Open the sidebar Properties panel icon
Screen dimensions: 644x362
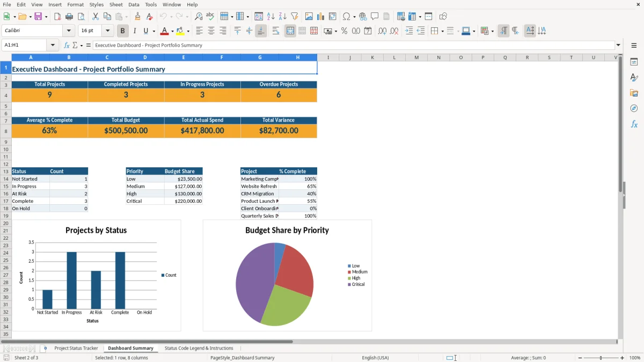coord(634,62)
